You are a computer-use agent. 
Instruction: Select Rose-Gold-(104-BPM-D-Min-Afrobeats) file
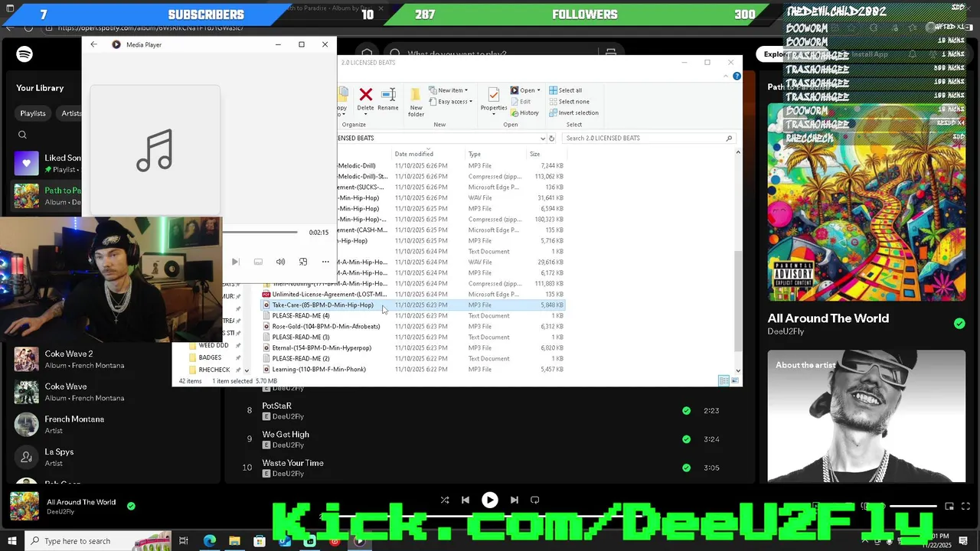pyautogui.click(x=326, y=327)
